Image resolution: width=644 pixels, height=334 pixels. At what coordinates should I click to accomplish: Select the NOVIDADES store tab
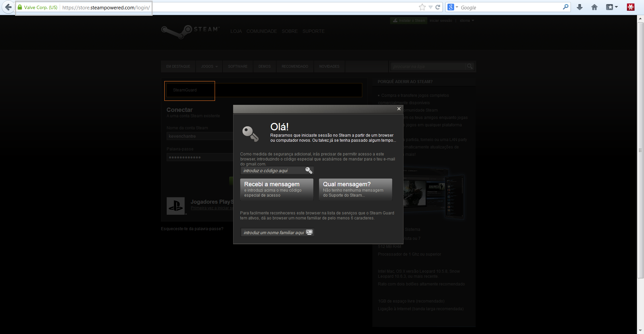coord(329,66)
